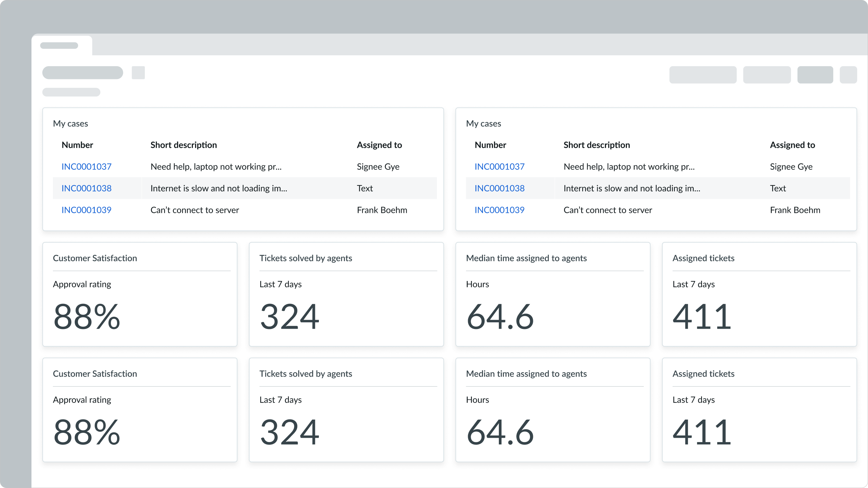This screenshot has width=868, height=488.
Task: Click the small square button at far right of header
Action: pos(848,74)
